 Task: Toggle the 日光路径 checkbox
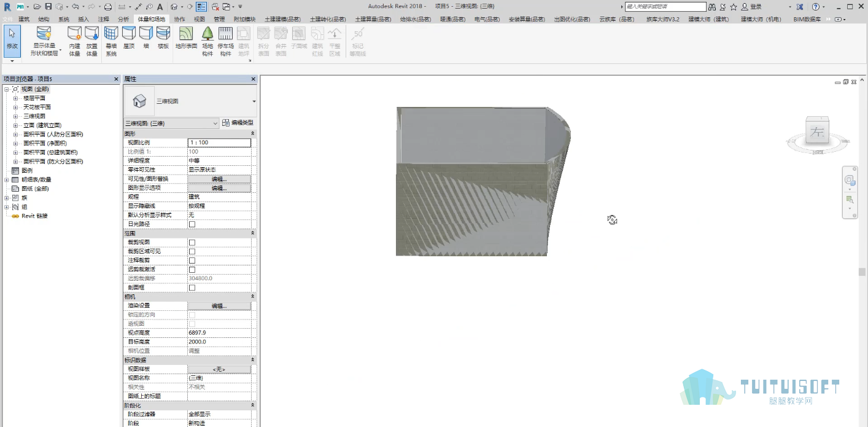(192, 224)
